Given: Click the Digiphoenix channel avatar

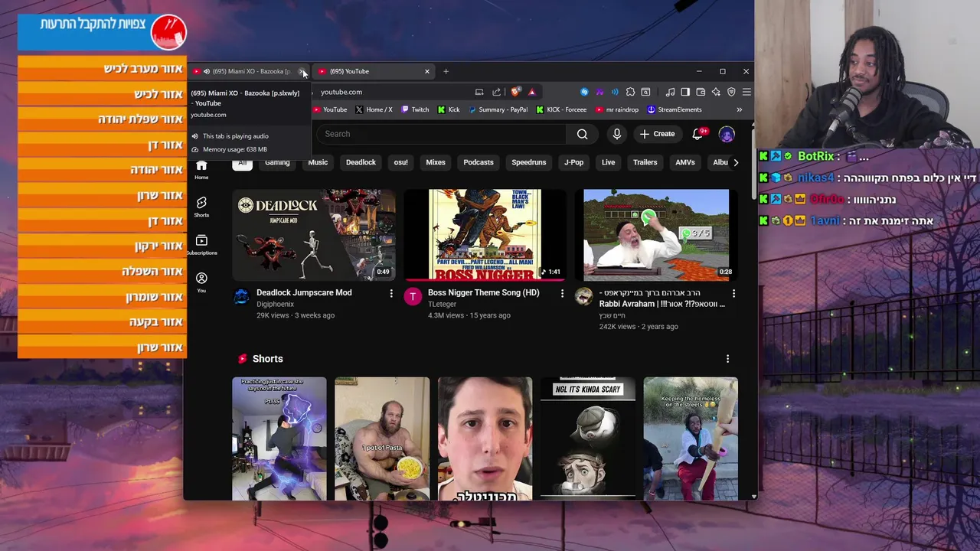Looking at the screenshot, I should 241,296.
